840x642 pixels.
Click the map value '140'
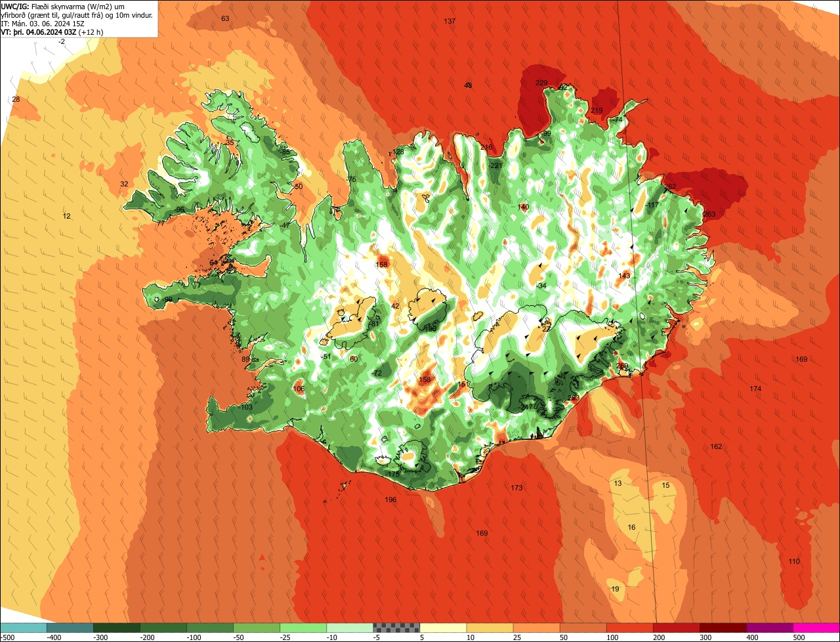[x=523, y=207]
